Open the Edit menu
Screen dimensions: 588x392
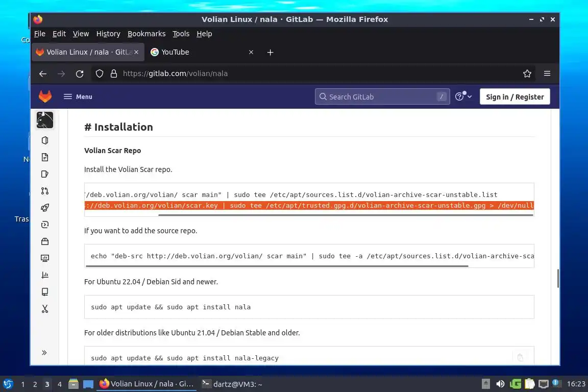pyautogui.click(x=59, y=34)
